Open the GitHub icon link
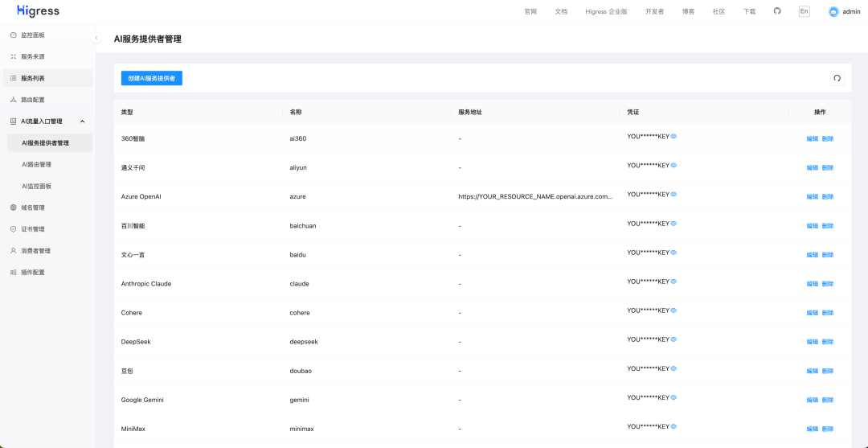The image size is (868, 448). (x=777, y=11)
